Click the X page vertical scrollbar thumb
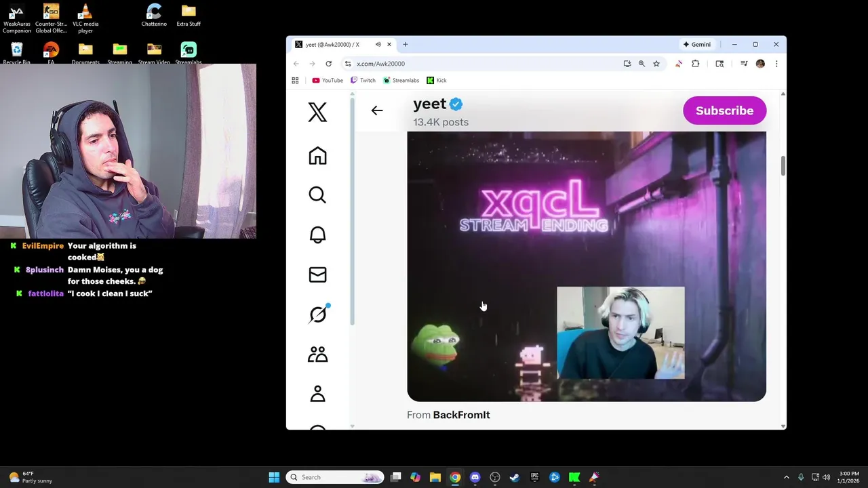868x488 pixels. 783,166
